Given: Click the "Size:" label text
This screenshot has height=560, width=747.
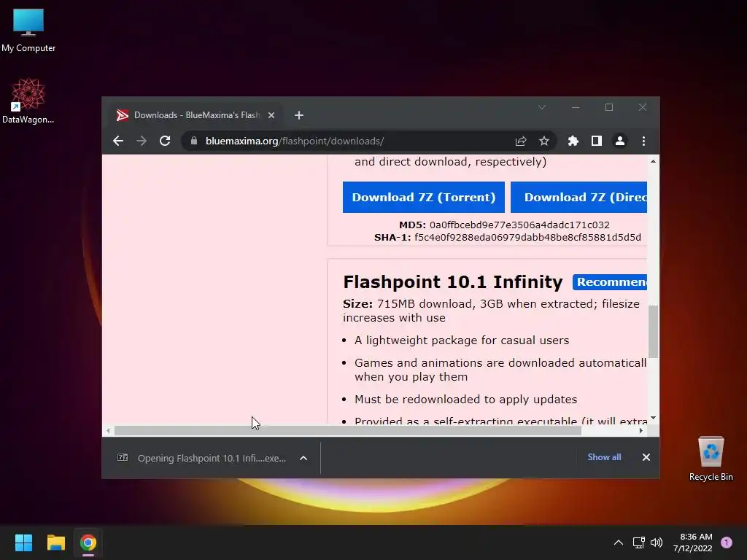Looking at the screenshot, I should point(357,304).
